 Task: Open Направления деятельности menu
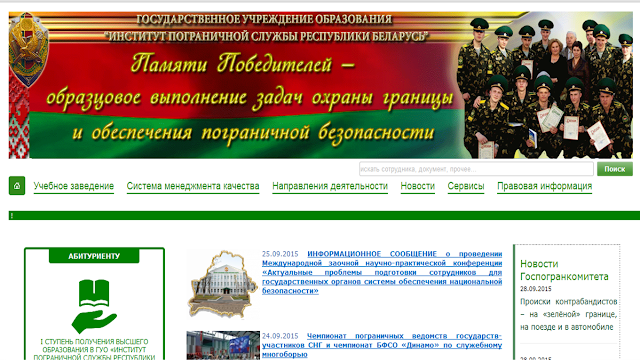(330, 186)
